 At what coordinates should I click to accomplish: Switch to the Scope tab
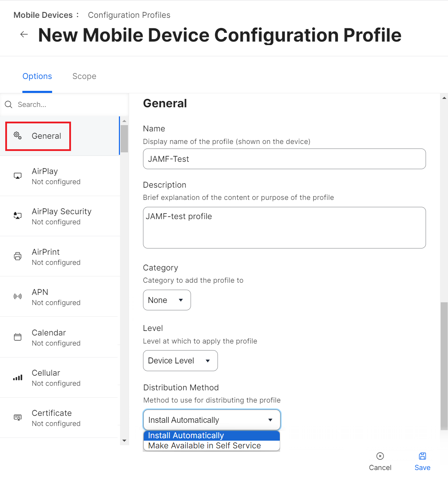(x=84, y=77)
